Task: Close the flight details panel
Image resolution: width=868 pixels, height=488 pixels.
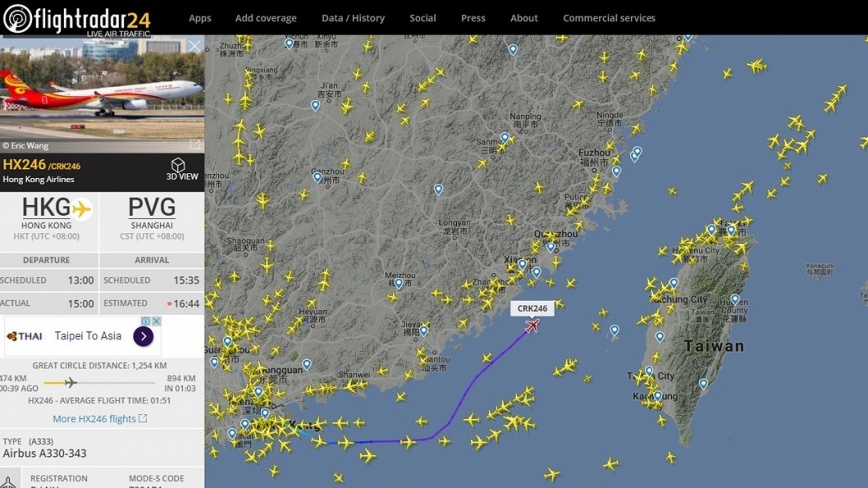Action: point(194,46)
